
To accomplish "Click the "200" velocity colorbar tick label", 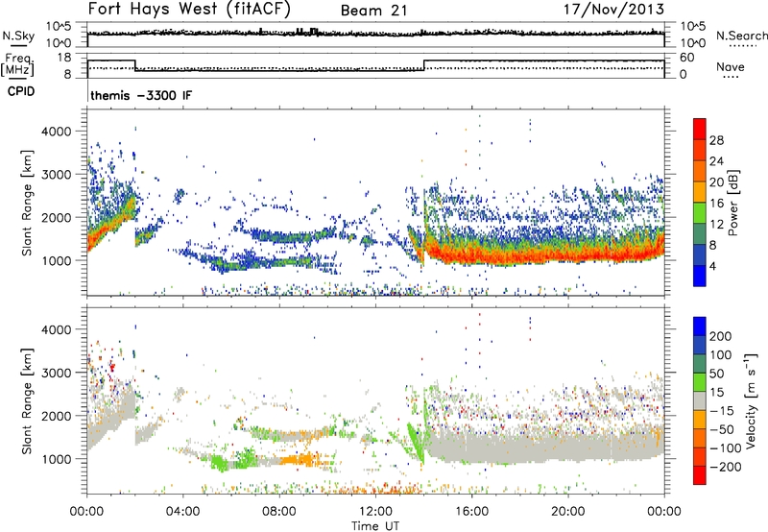I will coord(721,336).
